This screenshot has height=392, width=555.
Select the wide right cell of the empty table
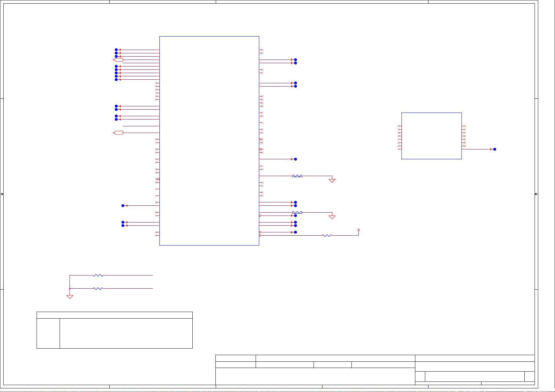126,333
